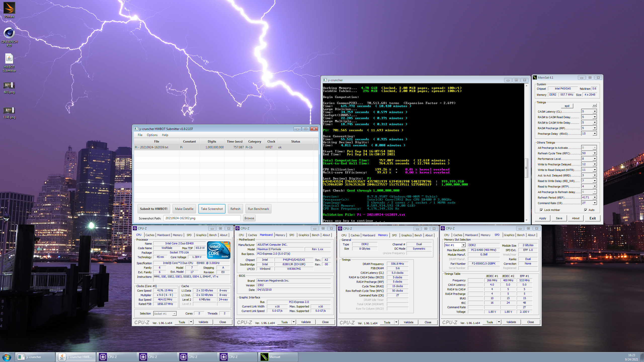Click the Browse button
644x362 pixels.
point(249,218)
